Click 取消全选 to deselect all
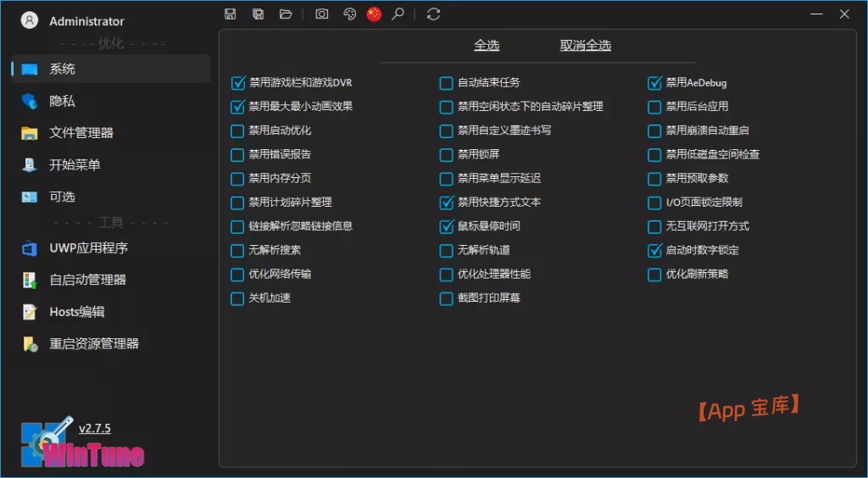 [x=585, y=46]
